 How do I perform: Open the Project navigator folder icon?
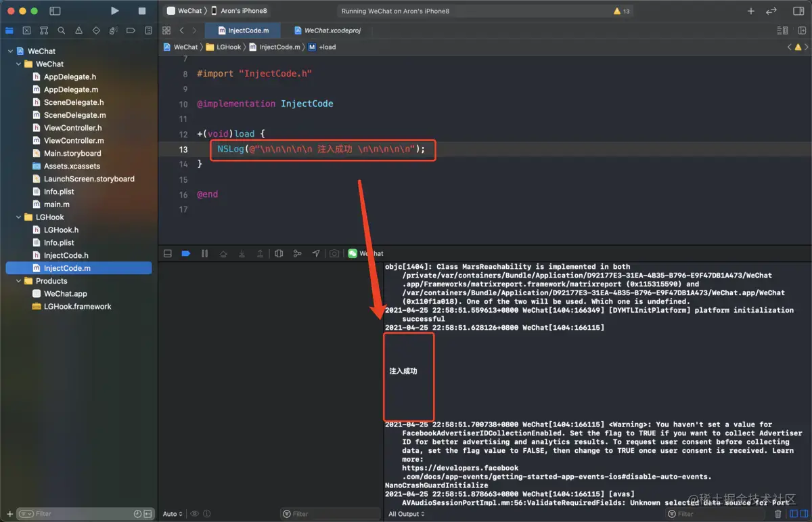pyautogui.click(x=9, y=30)
